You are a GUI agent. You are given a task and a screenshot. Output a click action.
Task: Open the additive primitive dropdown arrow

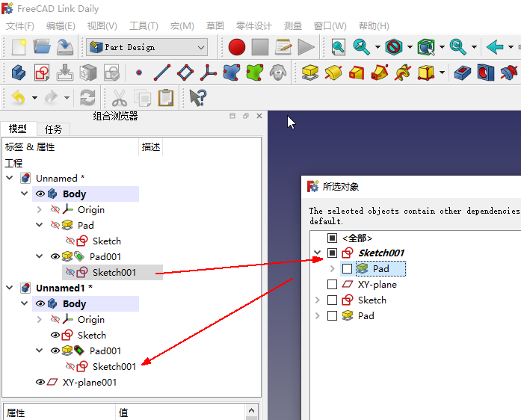pyautogui.click(x=442, y=72)
